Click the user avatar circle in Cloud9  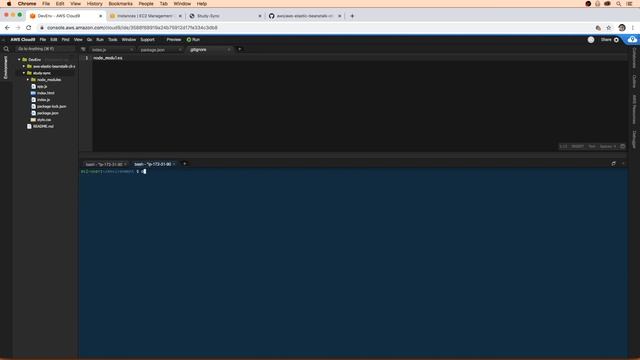[x=591, y=40]
